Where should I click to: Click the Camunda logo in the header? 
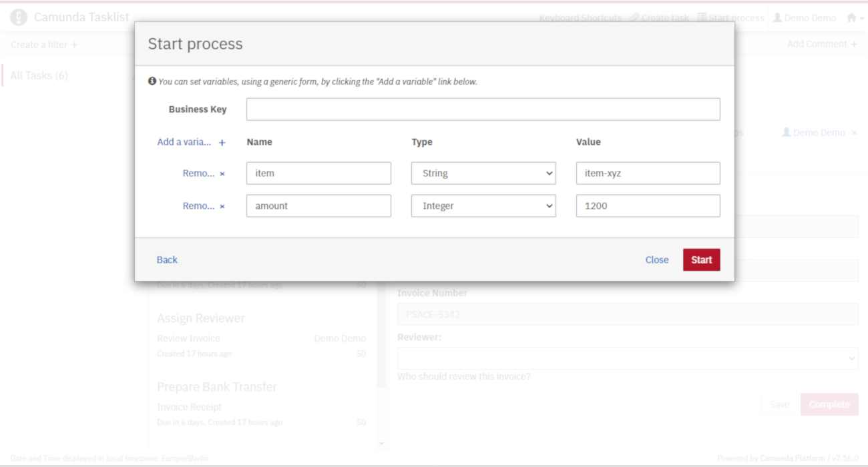pos(19,17)
